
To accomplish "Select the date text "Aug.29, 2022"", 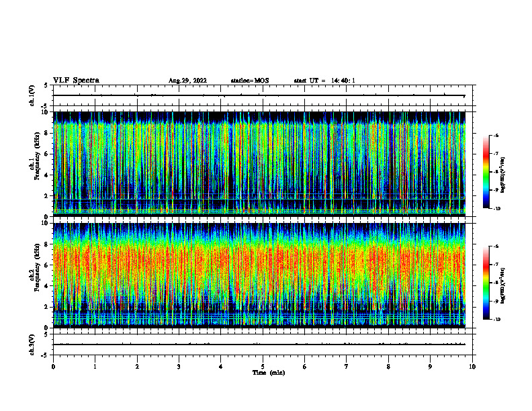I will coord(187,81).
